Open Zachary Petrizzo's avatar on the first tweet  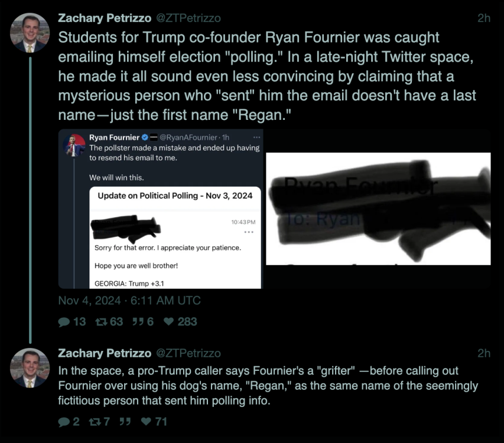pos(30,32)
